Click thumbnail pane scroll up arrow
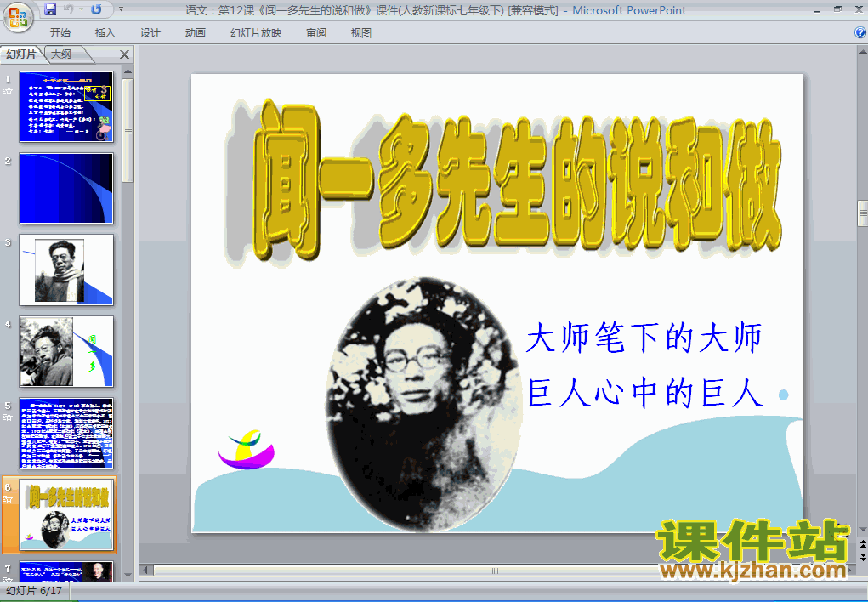Screen dimensions: 868x602 128,71
